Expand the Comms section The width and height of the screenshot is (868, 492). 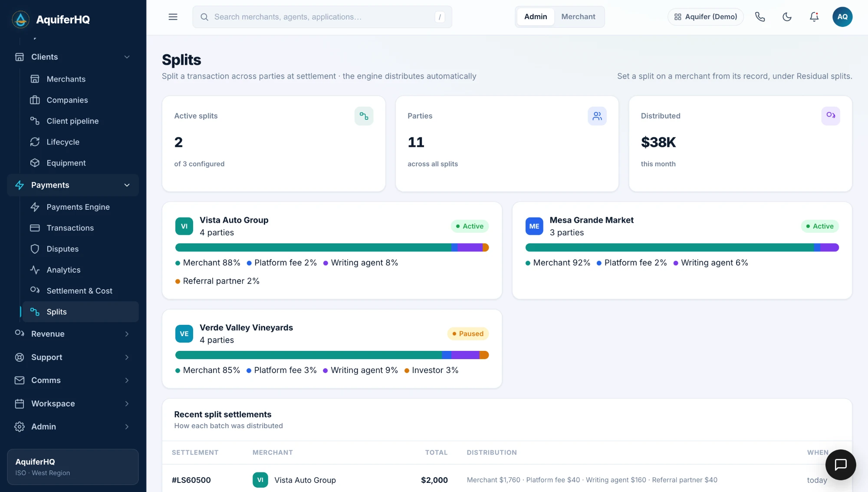(x=73, y=380)
